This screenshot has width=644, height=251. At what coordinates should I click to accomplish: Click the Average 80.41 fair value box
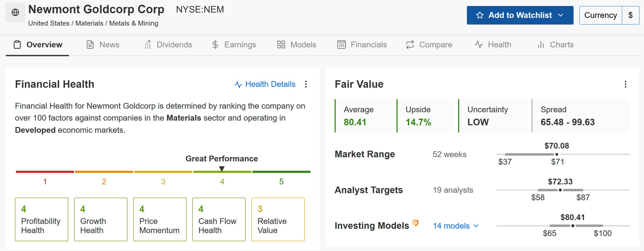(x=364, y=116)
